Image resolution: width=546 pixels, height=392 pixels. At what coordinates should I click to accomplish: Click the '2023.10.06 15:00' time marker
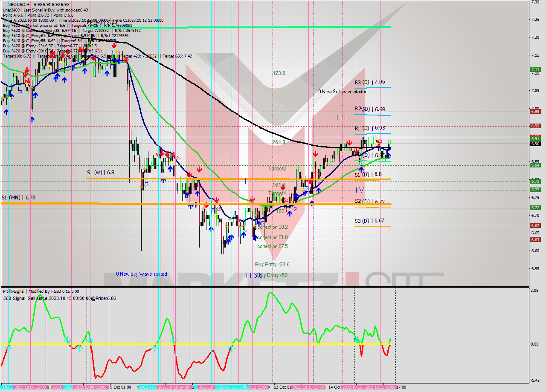[30, 387]
